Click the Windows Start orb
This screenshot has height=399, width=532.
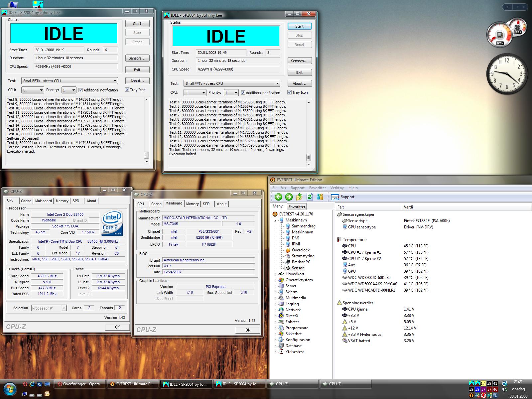pyautogui.click(x=10, y=388)
